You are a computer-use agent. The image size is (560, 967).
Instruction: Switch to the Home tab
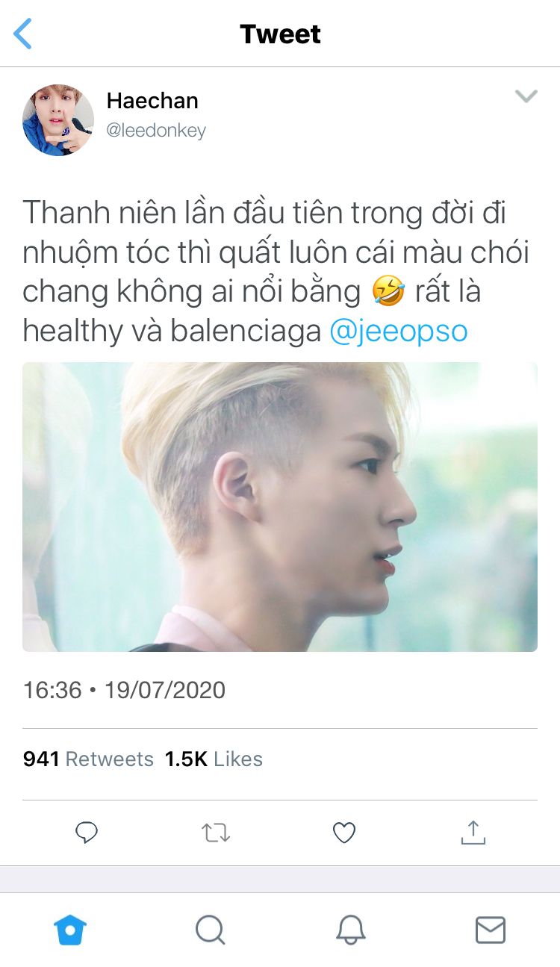point(70,930)
